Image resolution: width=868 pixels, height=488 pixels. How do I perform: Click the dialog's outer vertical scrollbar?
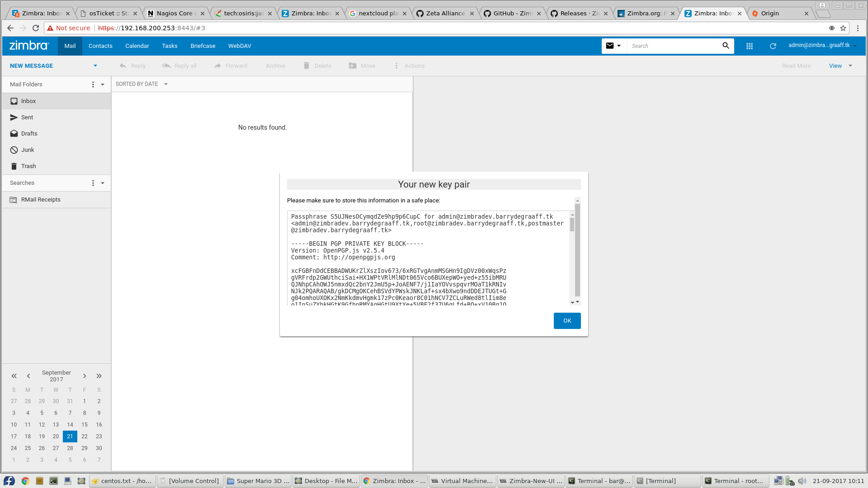tap(577, 251)
